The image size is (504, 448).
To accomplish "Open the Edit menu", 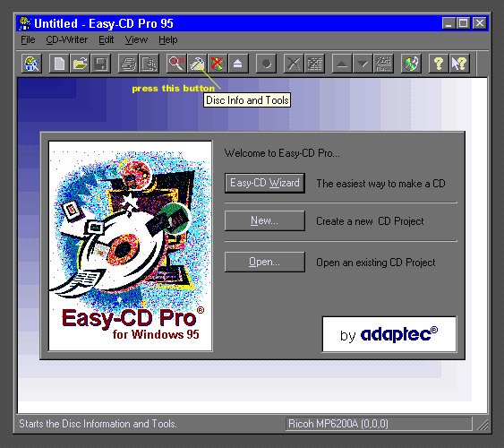I will (106, 40).
